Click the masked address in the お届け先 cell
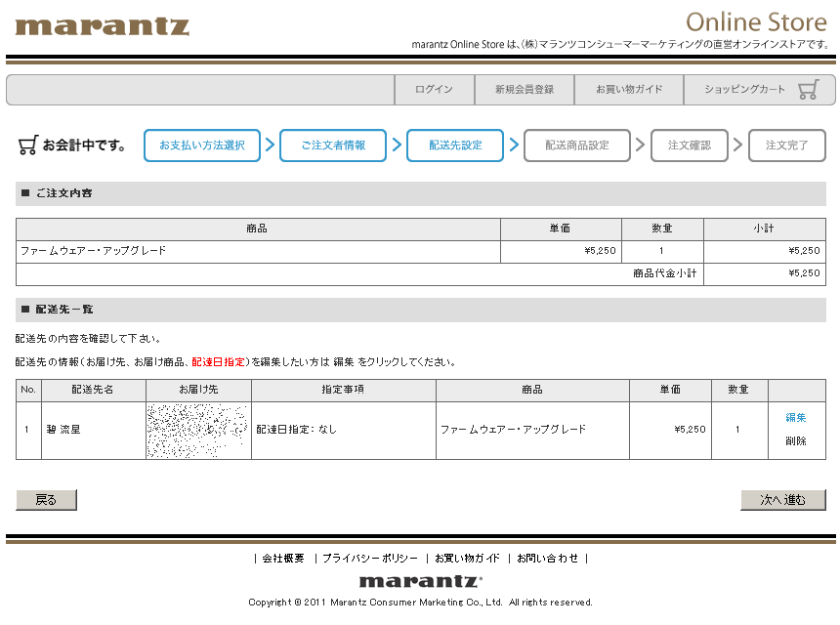 197,431
